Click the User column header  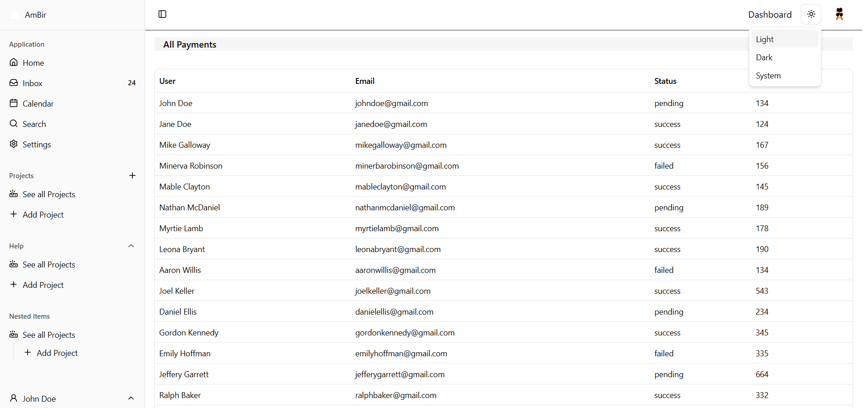pos(167,81)
